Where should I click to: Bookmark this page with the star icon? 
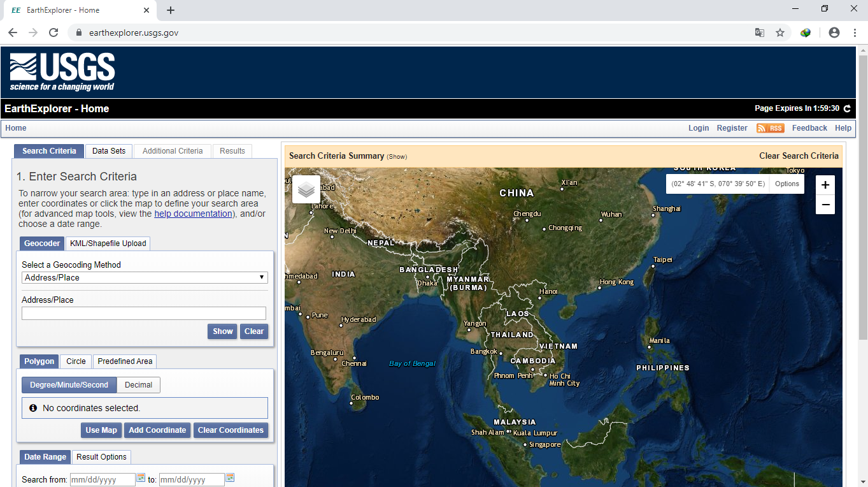coord(780,33)
